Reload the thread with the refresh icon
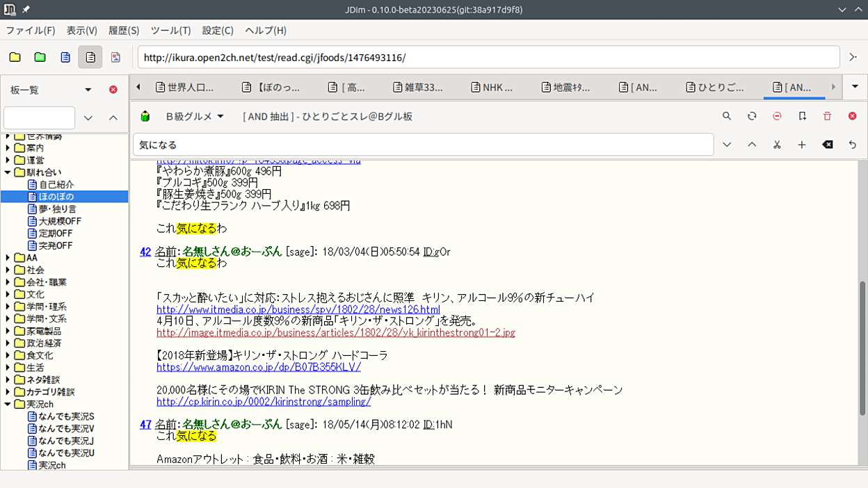 coord(752,116)
